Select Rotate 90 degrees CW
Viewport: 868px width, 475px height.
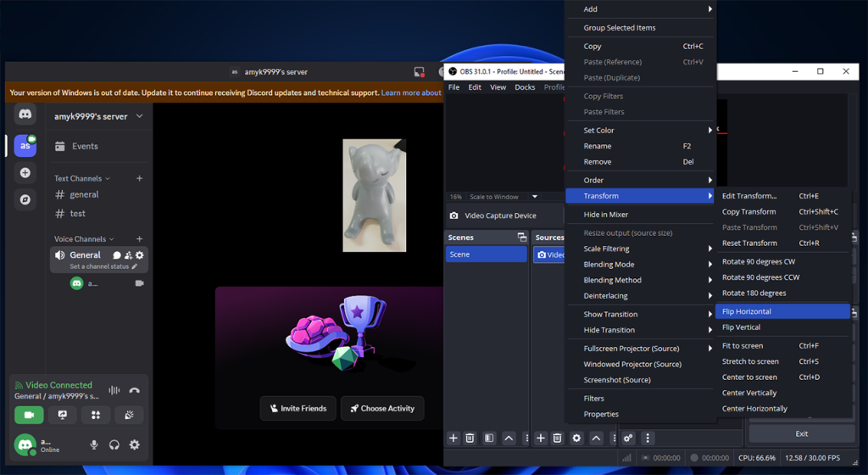coord(782,261)
